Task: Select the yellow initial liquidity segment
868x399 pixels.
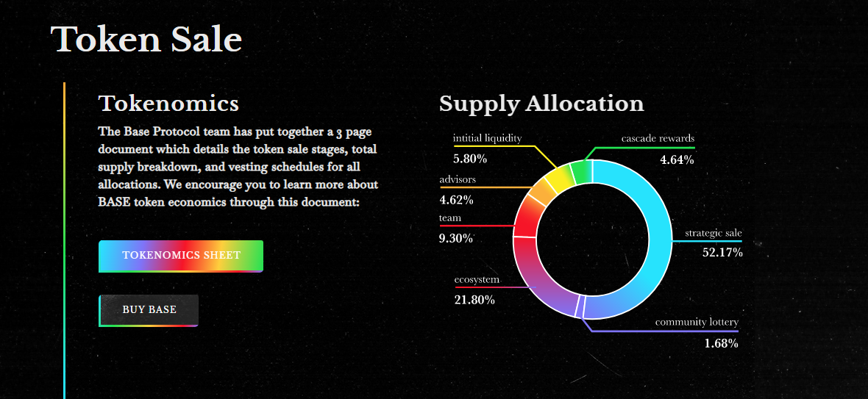Action: 560,177
